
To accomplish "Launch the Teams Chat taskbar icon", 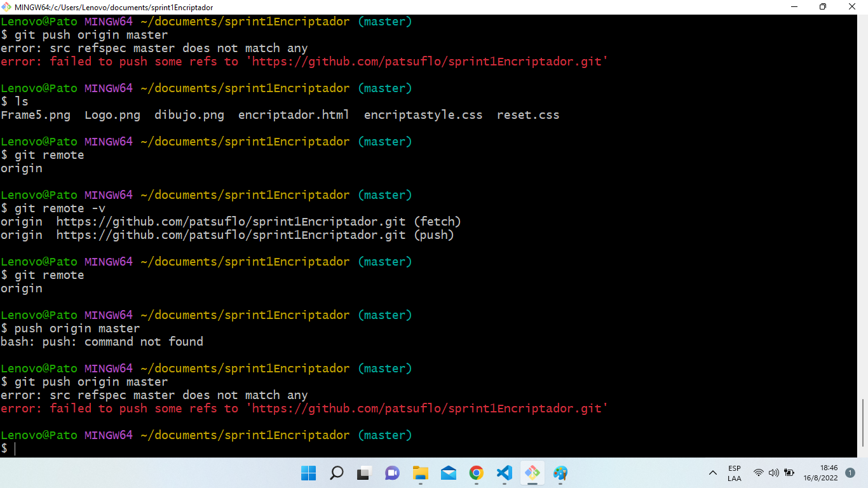I will [392, 473].
